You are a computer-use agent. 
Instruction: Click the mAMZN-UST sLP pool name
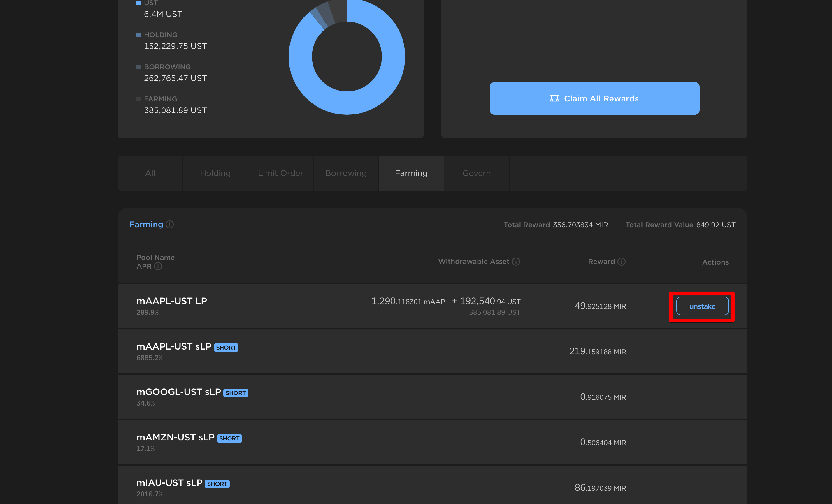coord(175,437)
